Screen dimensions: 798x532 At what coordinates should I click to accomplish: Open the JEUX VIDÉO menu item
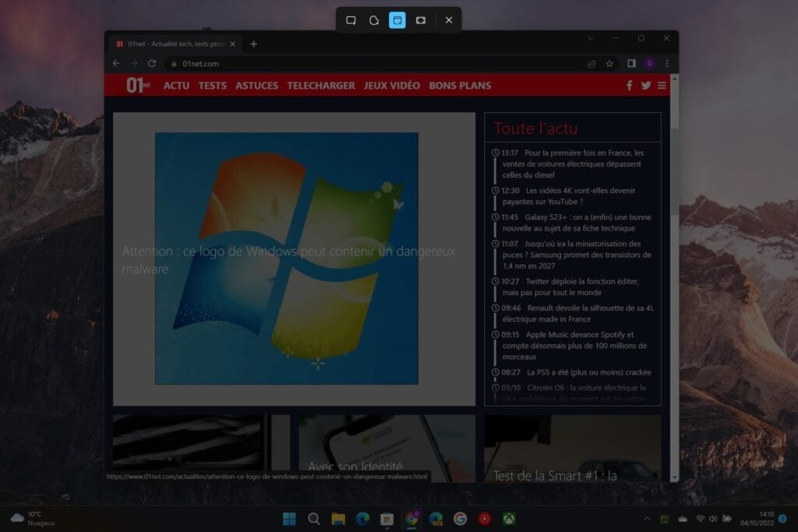391,86
